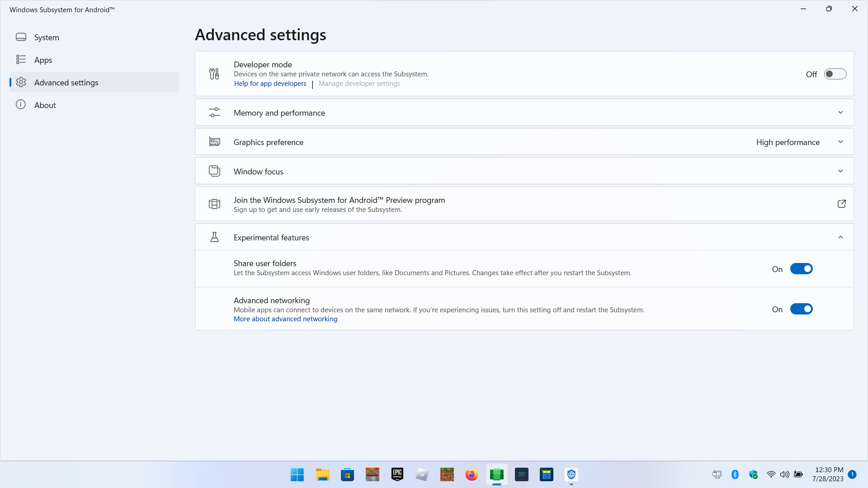Viewport: 868px width, 488px height.
Task: Click the Join the Windows Subsystem for Android Preview program row
Action: pos(524,204)
